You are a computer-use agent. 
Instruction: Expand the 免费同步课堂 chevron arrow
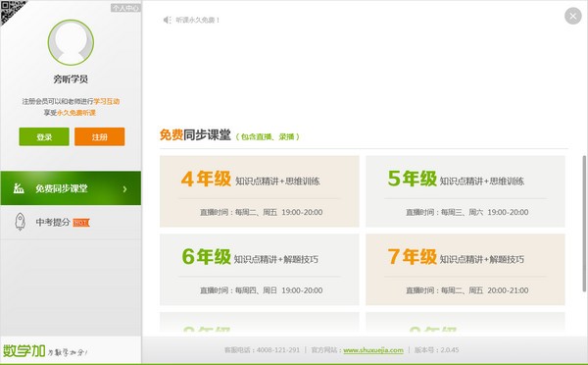124,189
